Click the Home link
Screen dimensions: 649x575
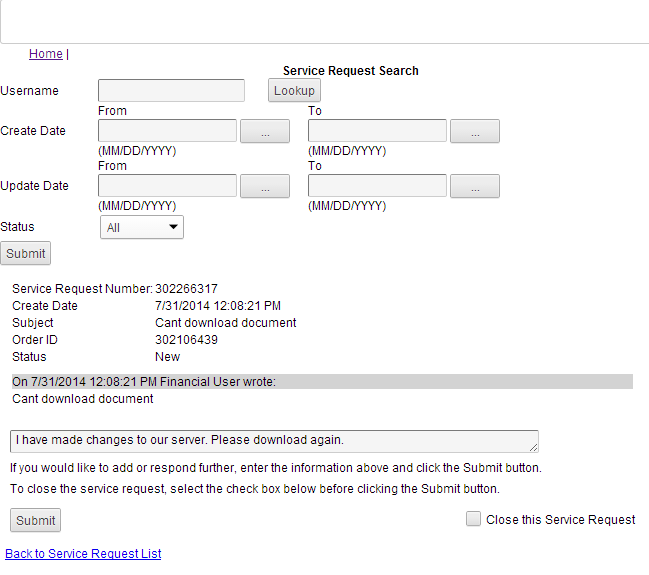click(x=45, y=54)
